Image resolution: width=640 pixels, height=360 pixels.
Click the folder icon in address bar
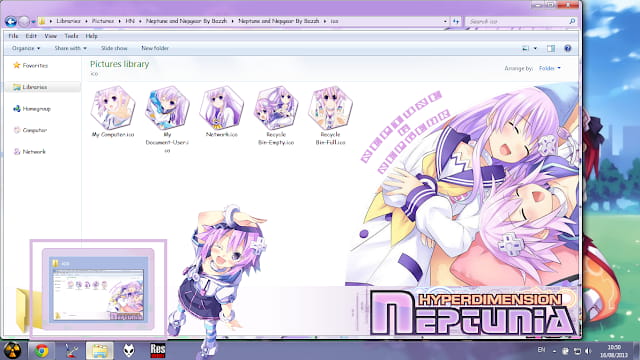pos(42,21)
